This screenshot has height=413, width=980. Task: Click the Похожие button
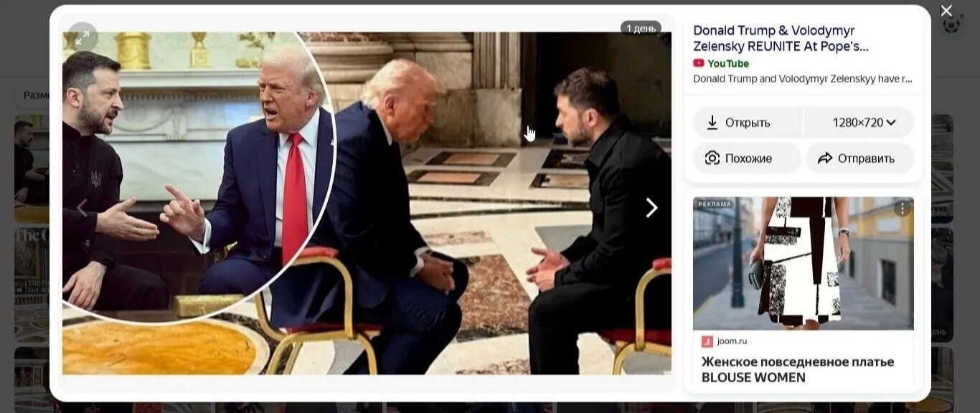tap(747, 158)
